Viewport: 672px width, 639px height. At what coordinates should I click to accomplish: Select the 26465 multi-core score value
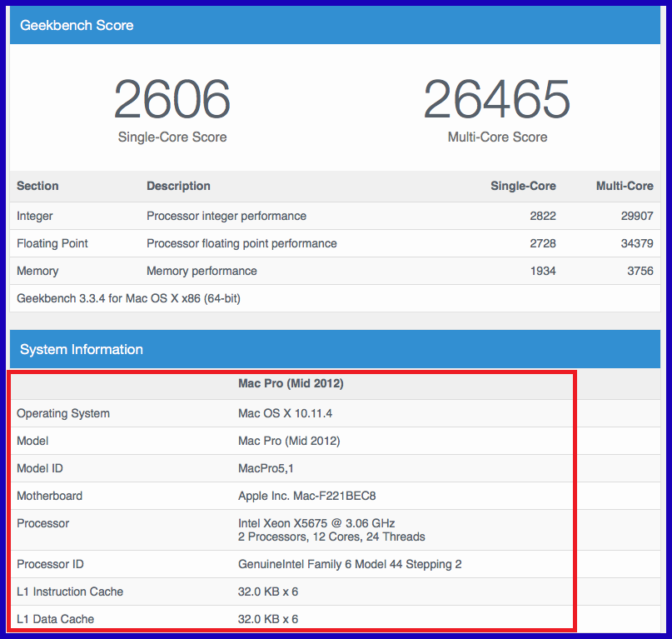pos(497,99)
